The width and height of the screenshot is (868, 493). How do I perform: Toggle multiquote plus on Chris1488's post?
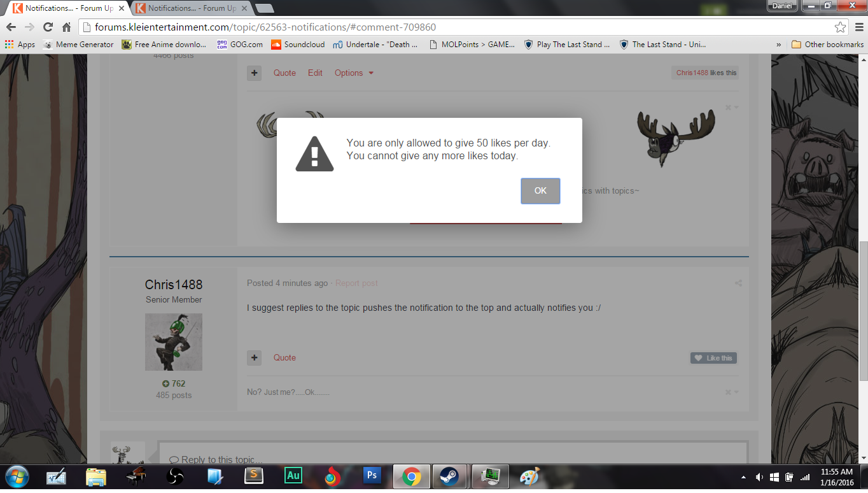(254, 358)
